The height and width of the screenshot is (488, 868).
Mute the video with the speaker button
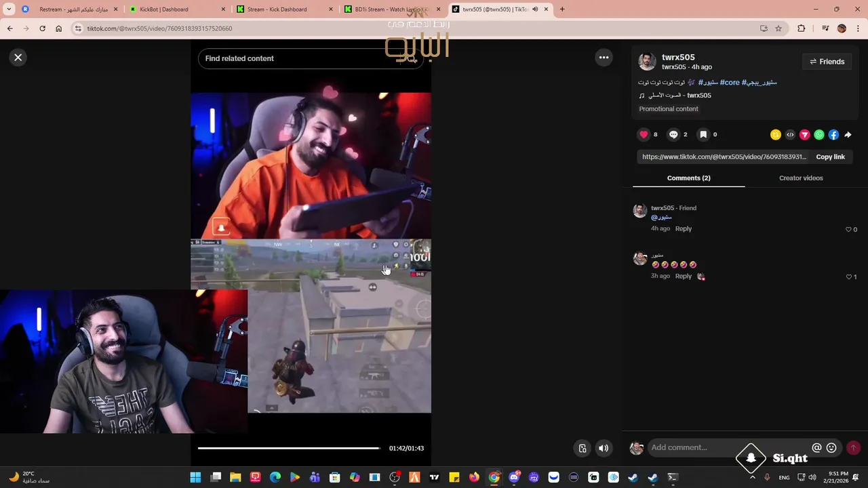pyautogui.click(x=603, y=448)
